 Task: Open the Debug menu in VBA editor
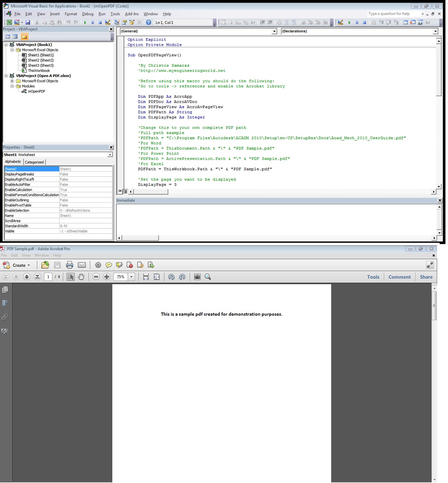(88, 14)
